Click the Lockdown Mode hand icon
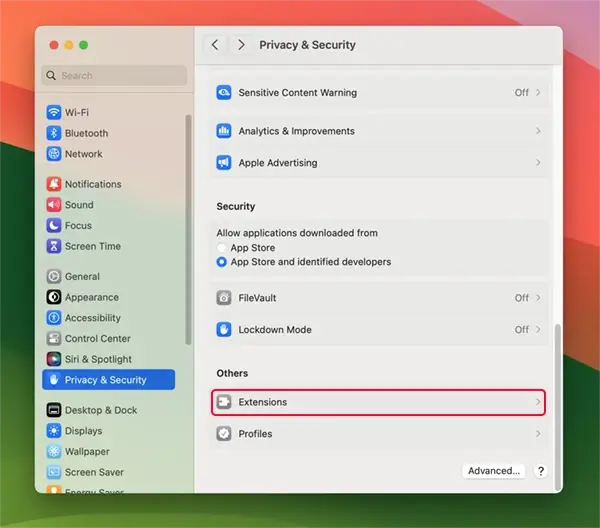This screenshot has height=528, width=600. (x=224, y=329)
